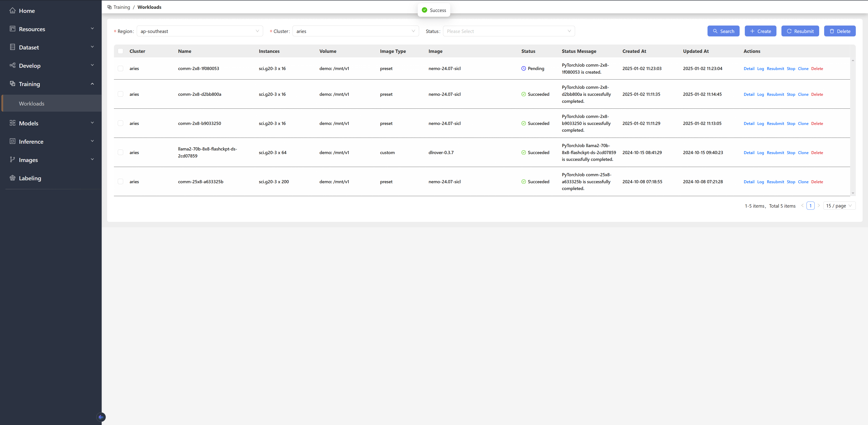Click the Succeeded check icon for comm-2x8-b9033250
868x425 pixels.
(x=524, y=123)
